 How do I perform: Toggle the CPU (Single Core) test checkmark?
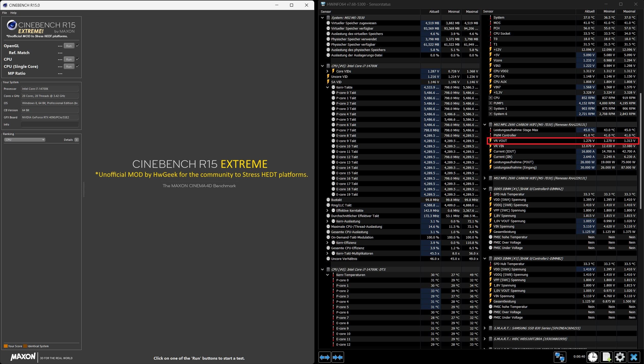coord(77,66)
